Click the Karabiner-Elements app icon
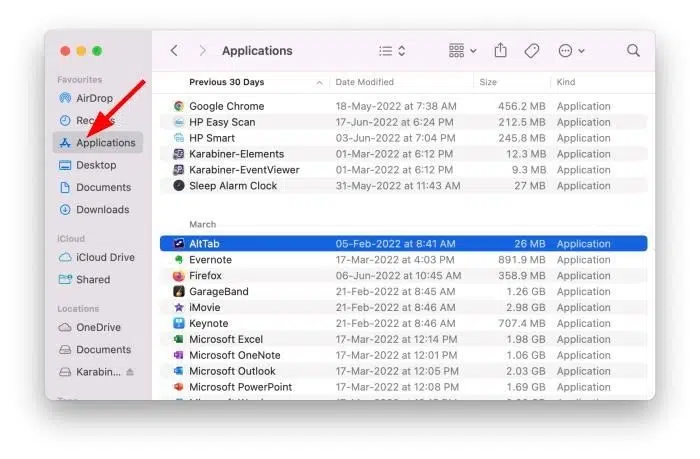 coord(179,154)
